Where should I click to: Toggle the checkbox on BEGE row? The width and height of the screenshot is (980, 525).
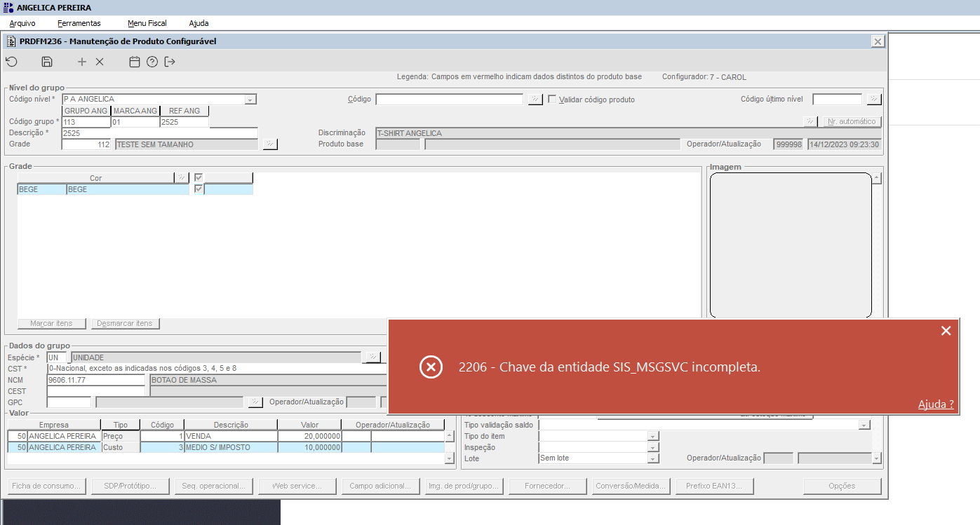199,189
